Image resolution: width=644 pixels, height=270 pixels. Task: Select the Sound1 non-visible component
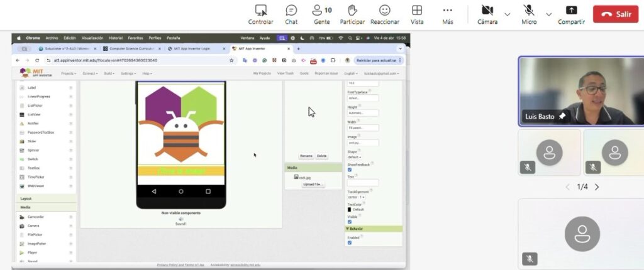[180, 222]
